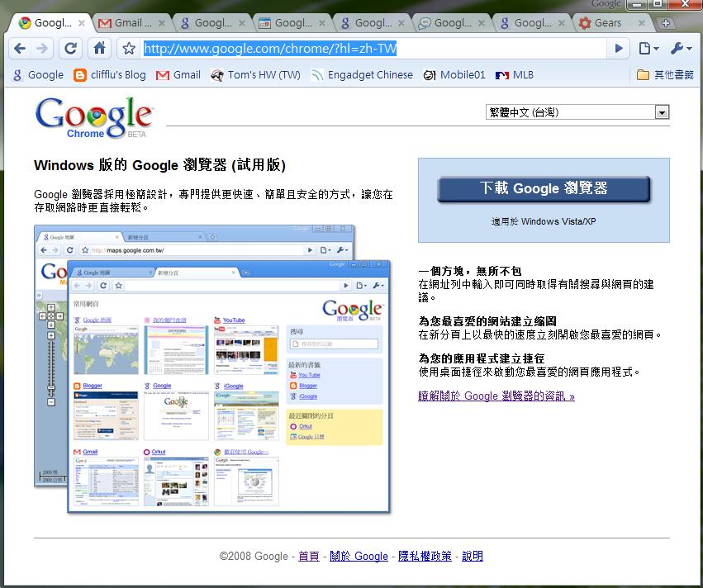The width and height of the screenshot is (703, 588).
Task: Open the MLB bookmark
Action: 515,75
